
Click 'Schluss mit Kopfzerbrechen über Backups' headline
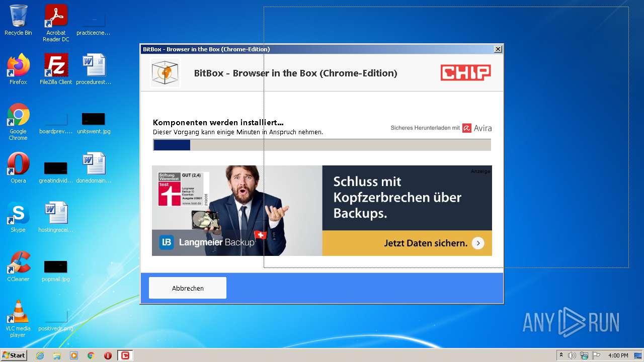pos(397,197)
